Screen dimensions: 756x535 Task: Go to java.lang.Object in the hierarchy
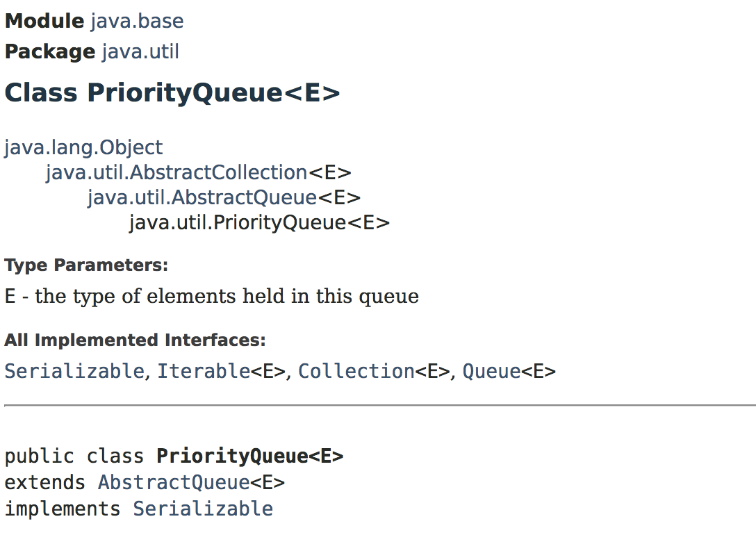tap(83, 147)
